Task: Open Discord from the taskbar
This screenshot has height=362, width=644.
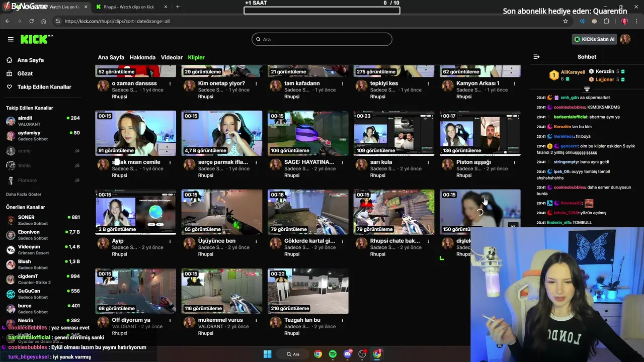Action: (347, 354)
